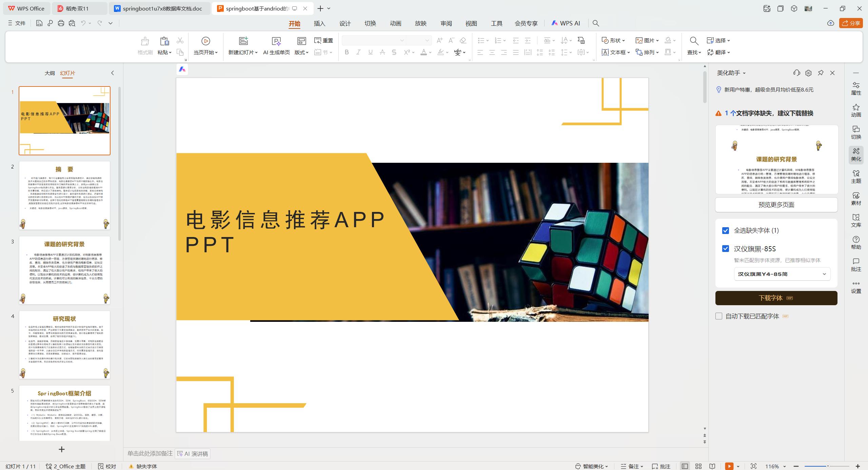Viewport: 868px width, 470px height.
Task: Select slide 3 thumbnail in slide panel
Action: click(x=64, y=270)
